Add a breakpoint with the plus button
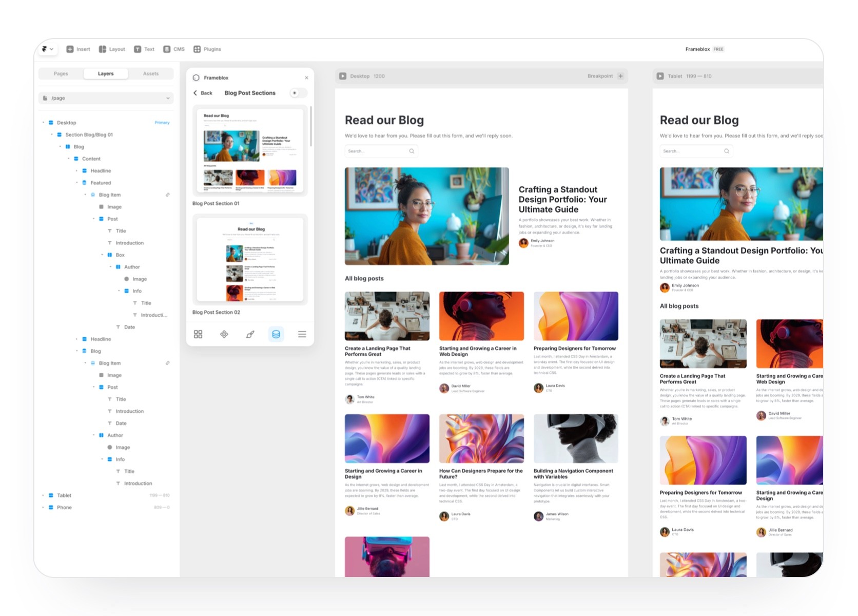The height and width of the screenshot is (616, 858). click(x=621, y=75)
